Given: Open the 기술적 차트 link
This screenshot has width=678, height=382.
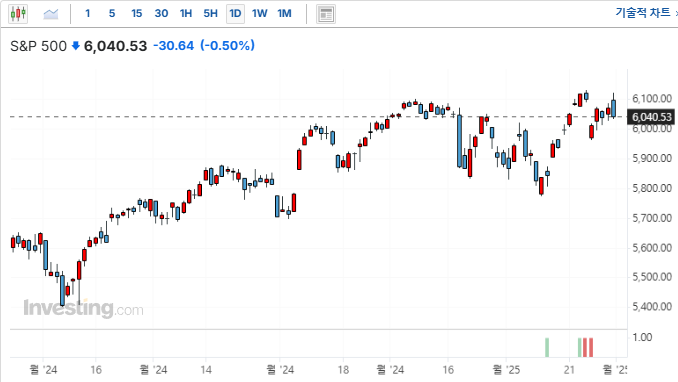Looking at the screenshot, I should point(643,13).
